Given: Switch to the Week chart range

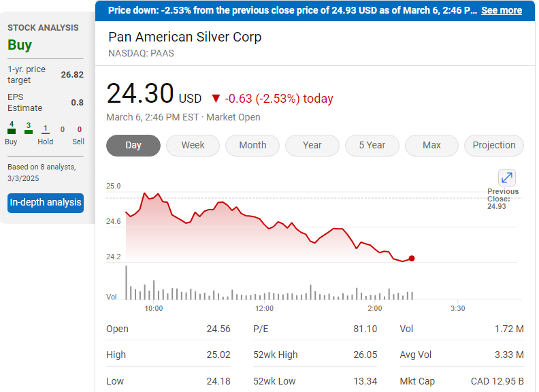Looking at the screenshot, I should coord(193,145).
